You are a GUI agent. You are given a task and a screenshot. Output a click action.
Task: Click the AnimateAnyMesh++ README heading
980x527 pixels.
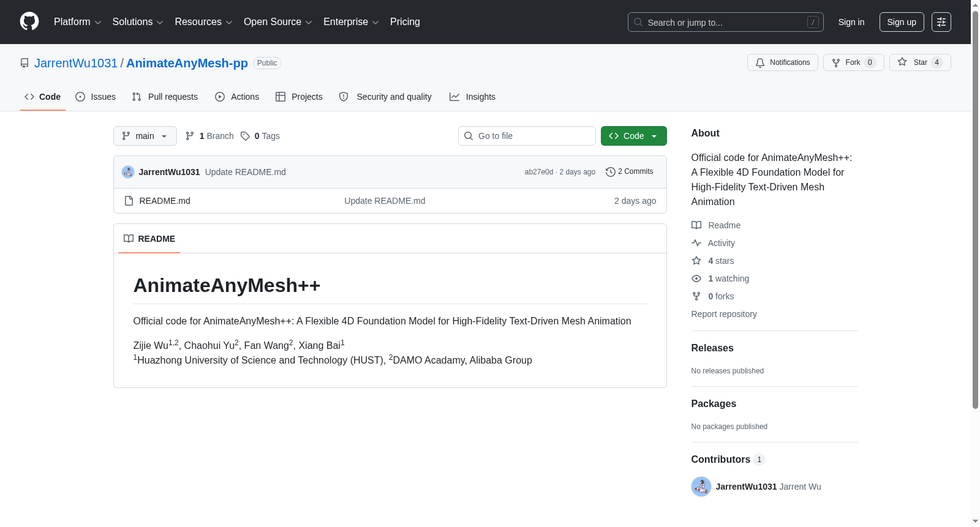227,285
